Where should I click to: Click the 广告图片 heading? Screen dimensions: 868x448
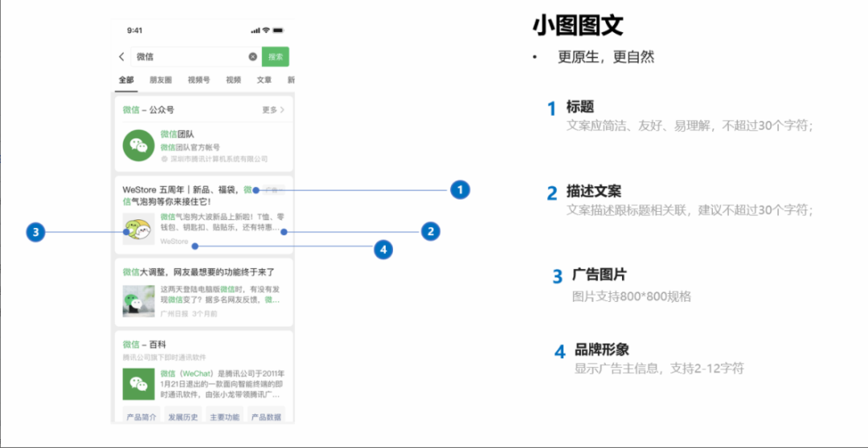click(x=600, y=275)
